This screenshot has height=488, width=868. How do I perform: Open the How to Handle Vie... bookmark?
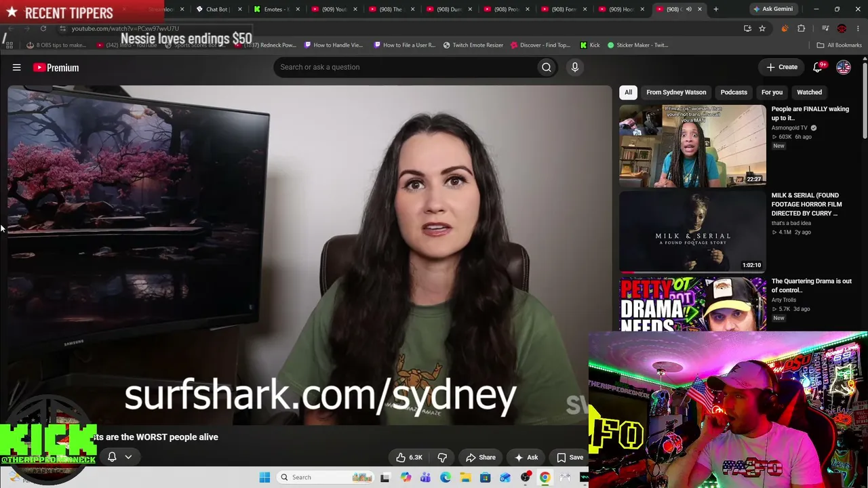334,45
